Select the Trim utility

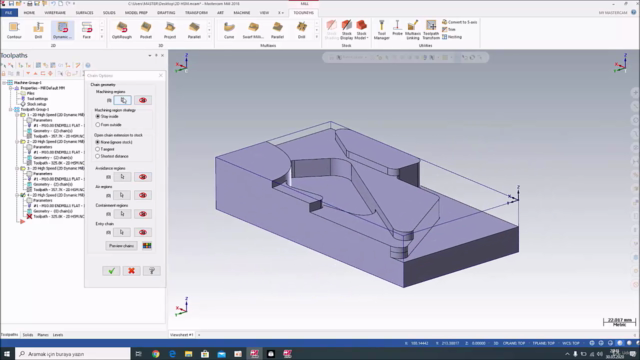pos(449,29)
